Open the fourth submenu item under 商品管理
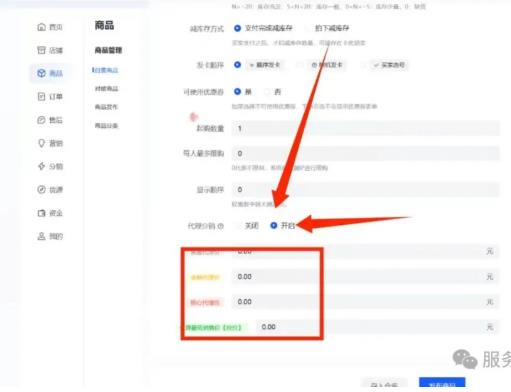 coord(106,126)
